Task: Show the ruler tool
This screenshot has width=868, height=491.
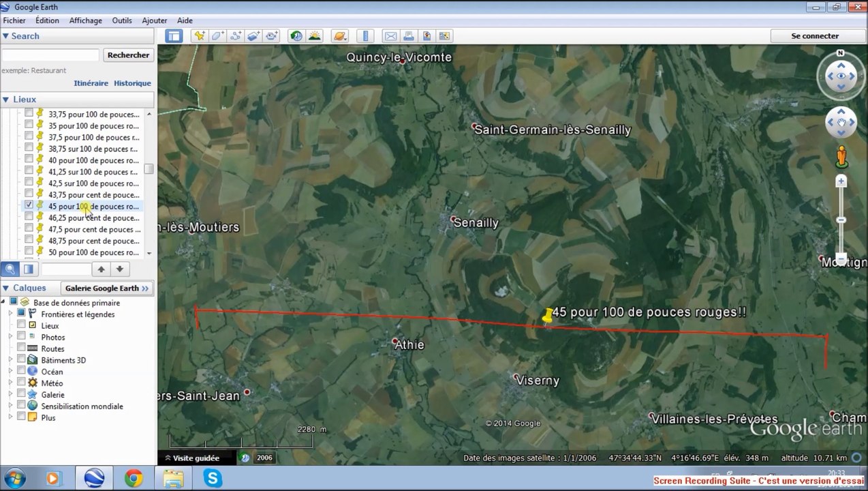Action: pos(365,36)
